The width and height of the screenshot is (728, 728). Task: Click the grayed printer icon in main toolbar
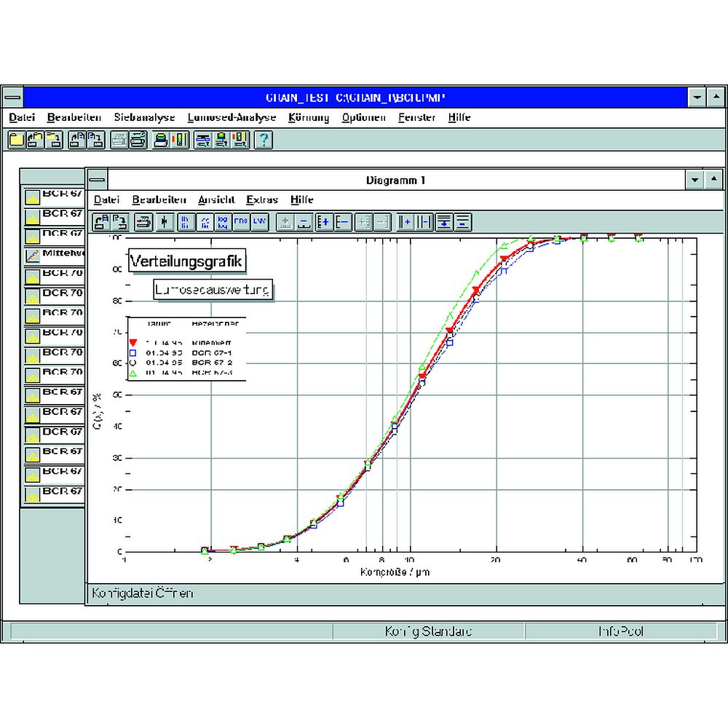[119, 141]
